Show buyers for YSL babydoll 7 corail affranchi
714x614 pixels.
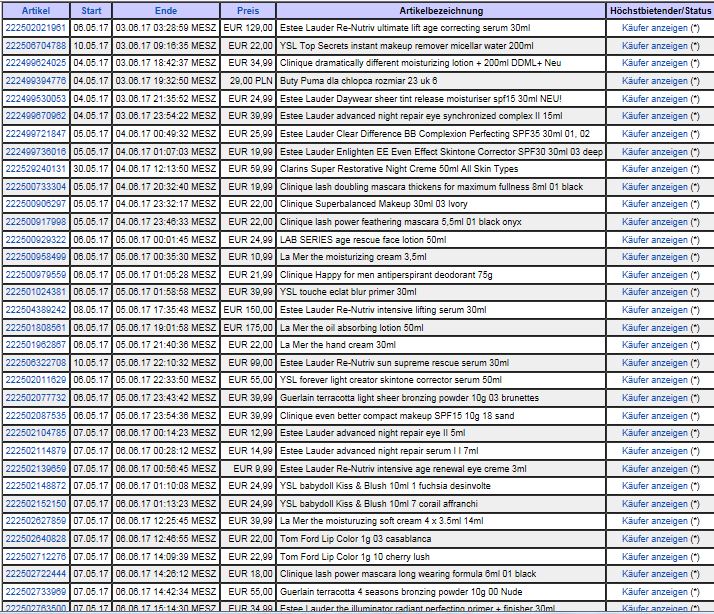[654, 504]
